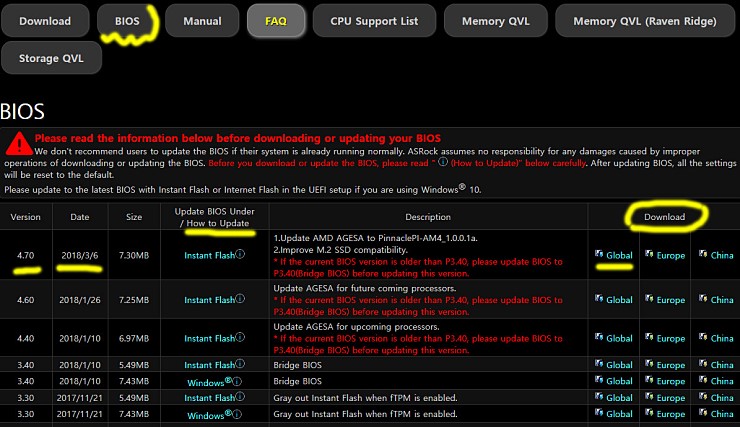Viewport: 740px width, 427px height.
Task: Click info icon beside Instant Flash for 4.40
Action: tap(240, 337)
